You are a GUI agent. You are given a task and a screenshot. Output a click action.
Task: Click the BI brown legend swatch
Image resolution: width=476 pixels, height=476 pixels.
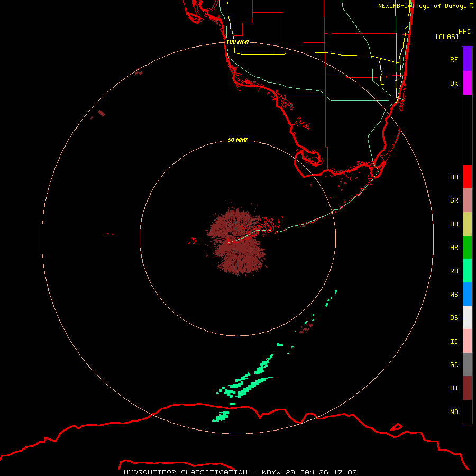pos(467,388)
